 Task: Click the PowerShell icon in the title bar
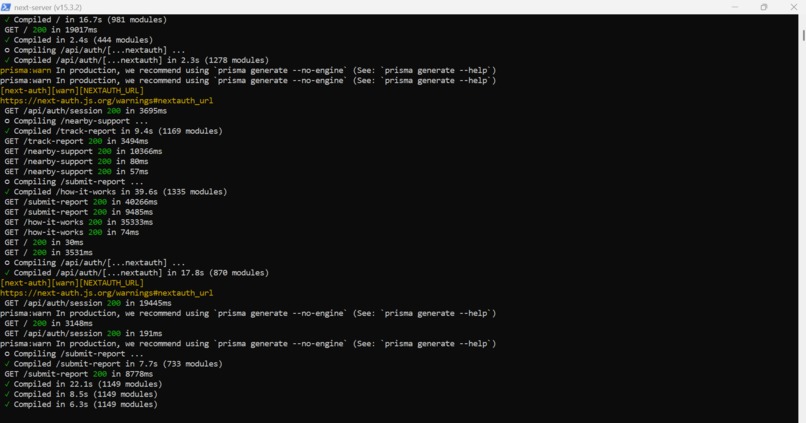(6, 7)
